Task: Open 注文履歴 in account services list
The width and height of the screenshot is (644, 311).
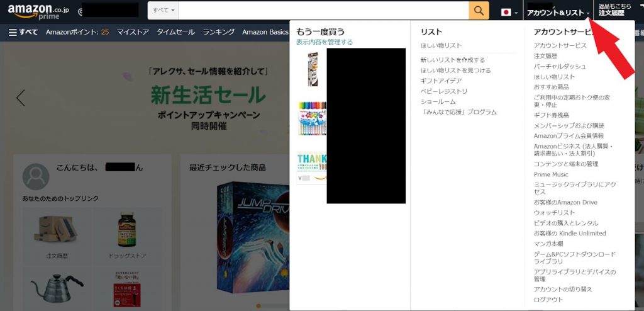Action: pos(545,56)
